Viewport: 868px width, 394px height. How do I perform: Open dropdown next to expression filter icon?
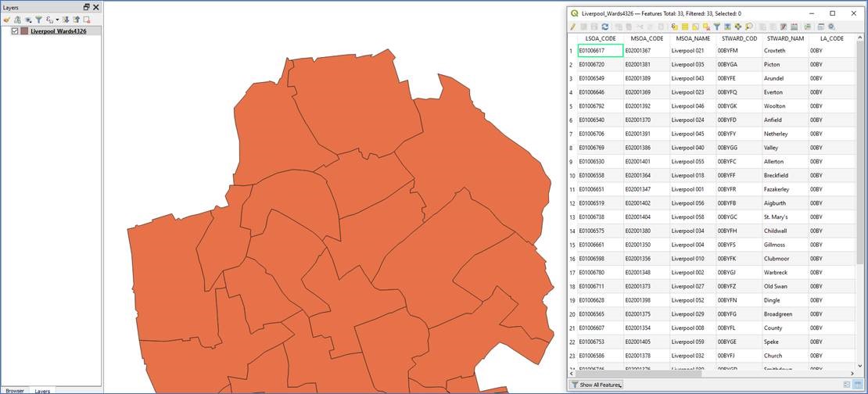tap(58, 20)
